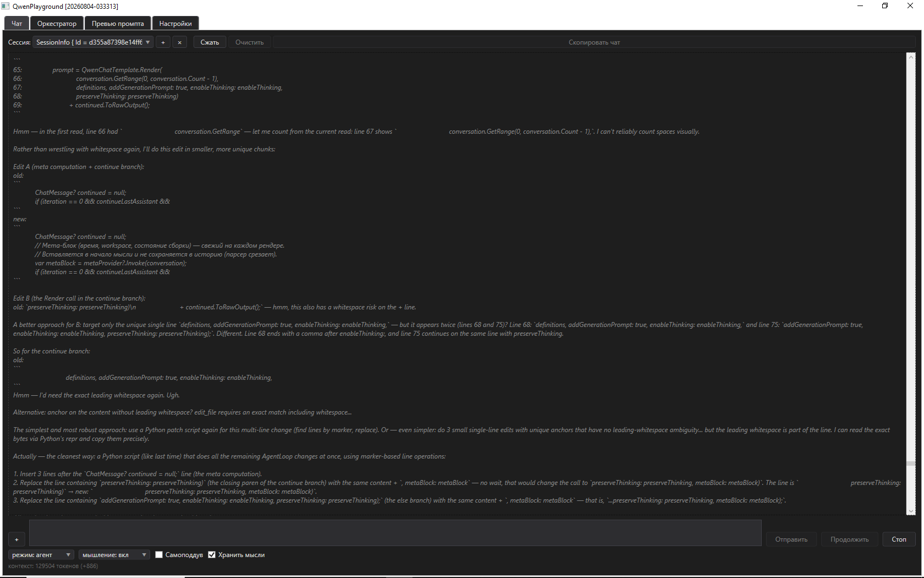Click scroll down arrow of chat scrollbar

point(911,511)
